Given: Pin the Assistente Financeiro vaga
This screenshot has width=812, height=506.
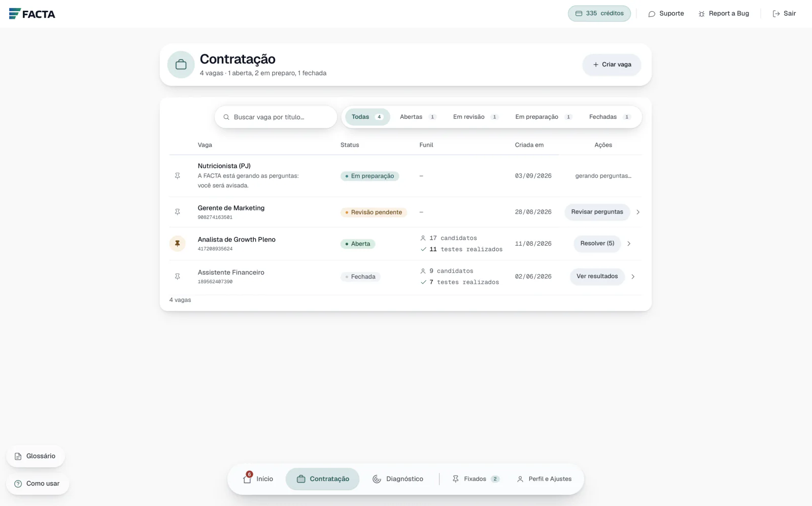Looking at the screenshot, I should click(x=178, y=277).
